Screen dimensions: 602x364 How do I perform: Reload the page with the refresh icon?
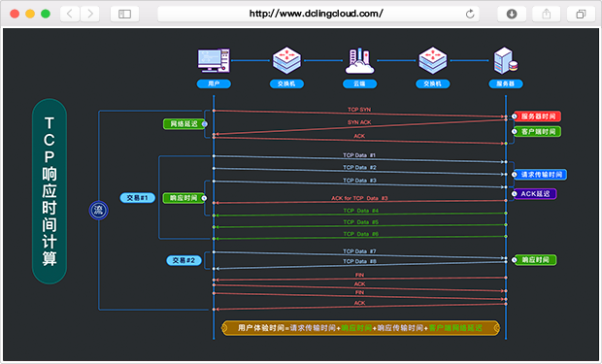pyautogui.click(x=470, y=15)
